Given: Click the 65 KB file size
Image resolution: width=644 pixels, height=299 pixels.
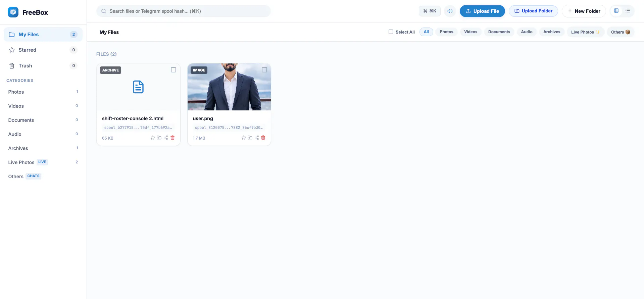Looking at the screenshot, I should 108,138.
